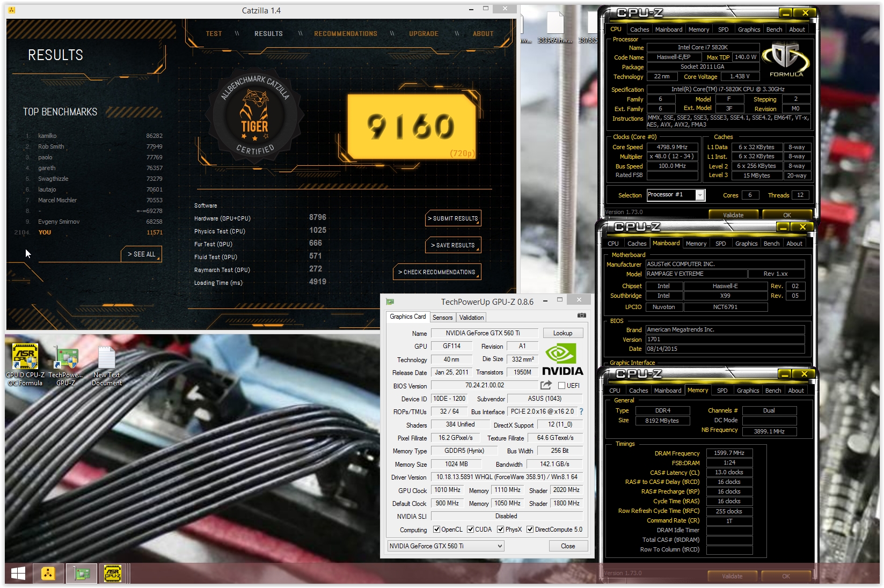The image size is (884, 588).
Task: Open Catzilla ABOUT tab
Action: (x=483, y=33)
